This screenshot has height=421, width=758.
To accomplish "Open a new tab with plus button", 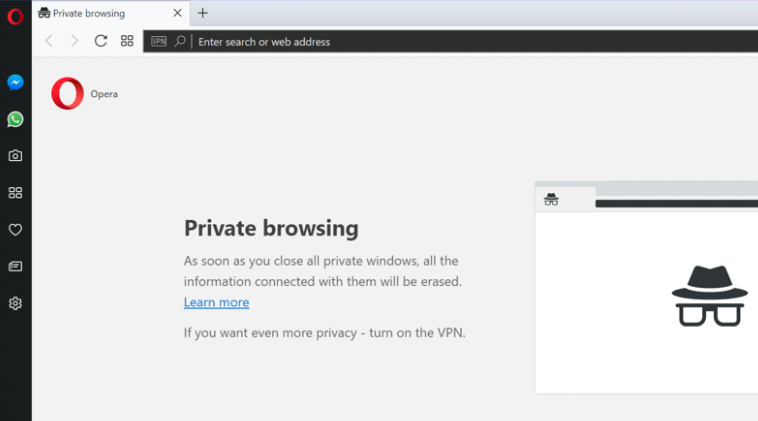I will (203, 14).
